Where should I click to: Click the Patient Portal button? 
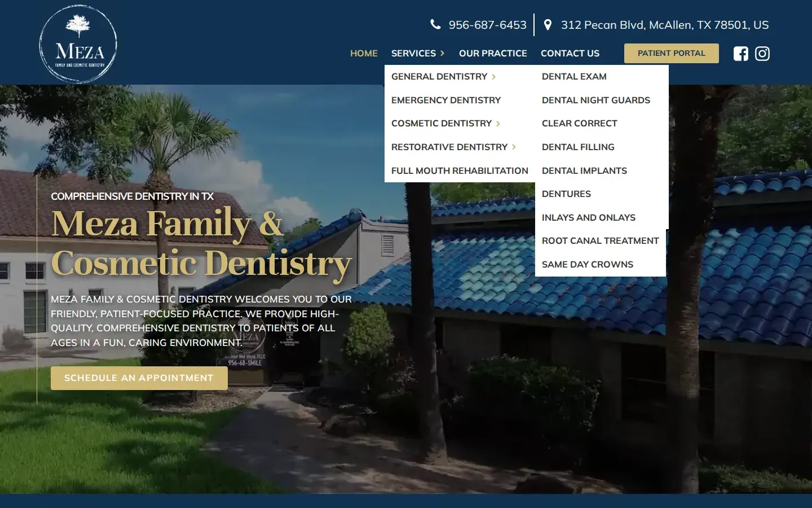[x=671, y=53]
